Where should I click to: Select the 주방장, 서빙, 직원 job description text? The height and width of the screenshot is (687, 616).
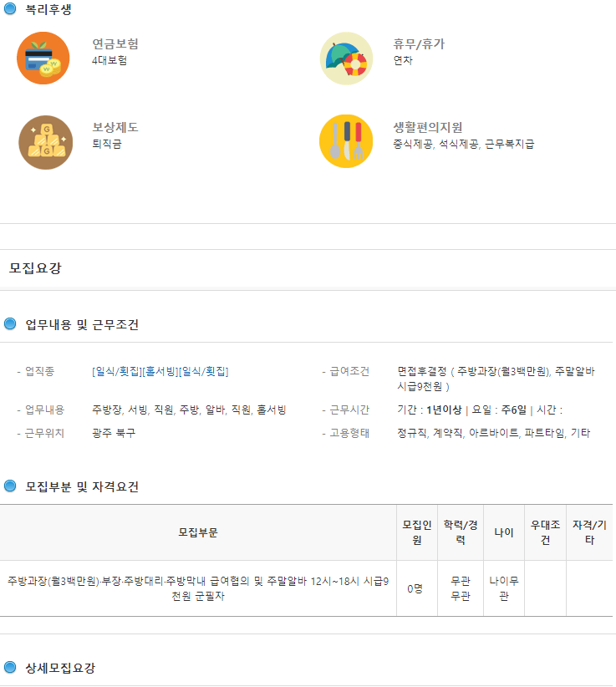(189, 410)
